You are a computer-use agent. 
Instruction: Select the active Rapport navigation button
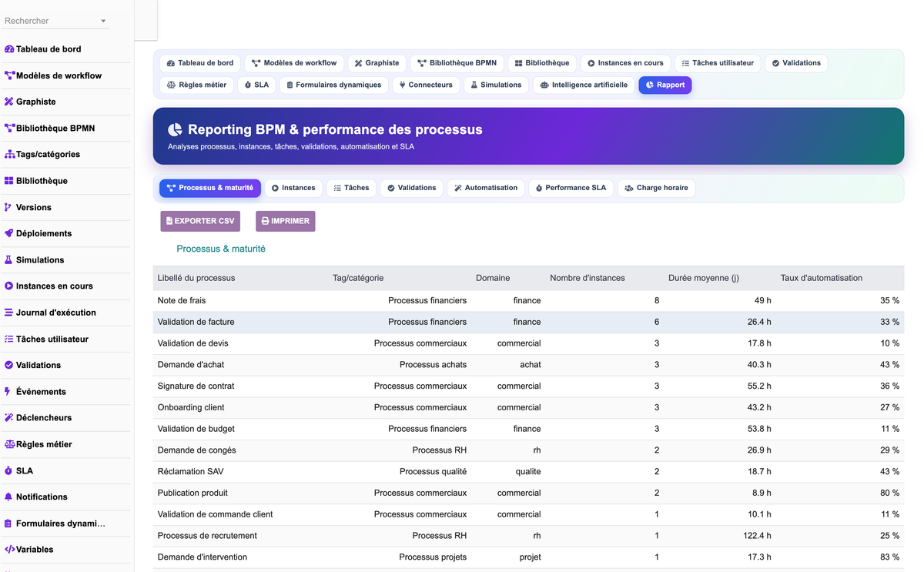tap(665, 85)
